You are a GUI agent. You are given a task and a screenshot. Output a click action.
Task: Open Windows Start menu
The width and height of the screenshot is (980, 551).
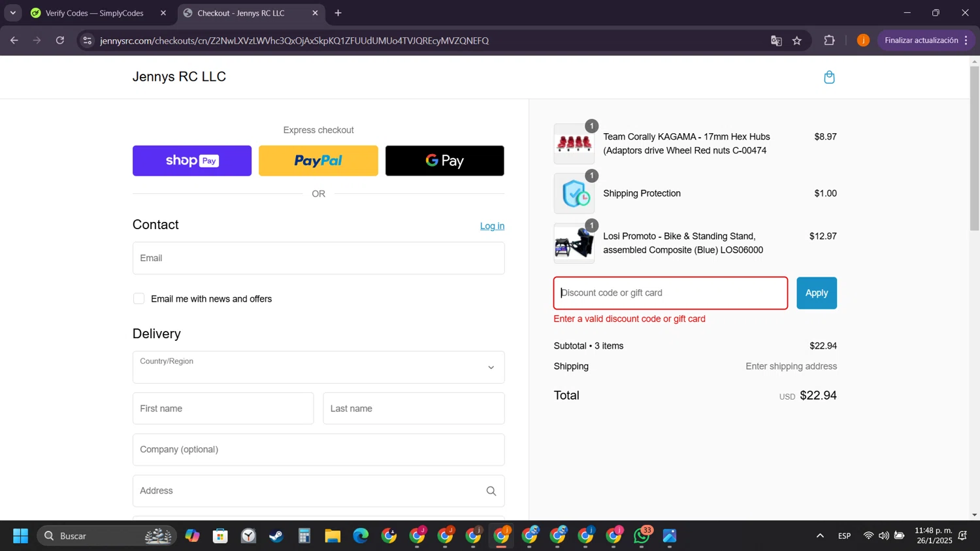click(20, 536)
